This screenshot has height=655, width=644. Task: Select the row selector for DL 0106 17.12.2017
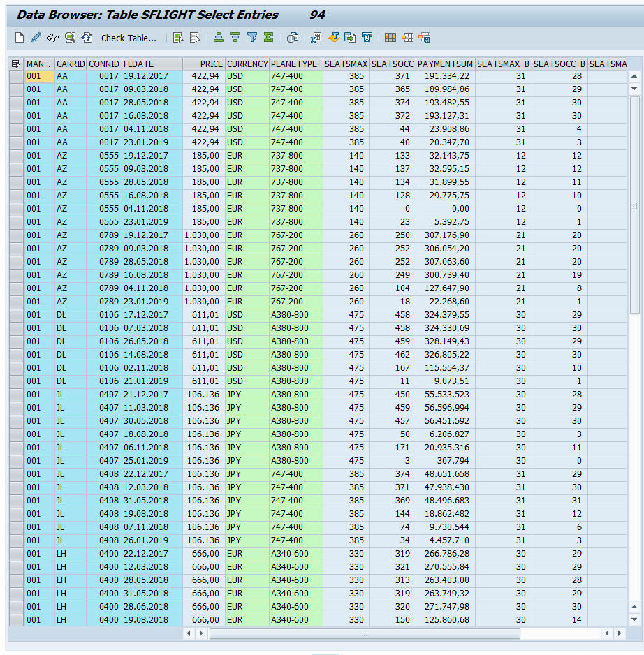16,314
